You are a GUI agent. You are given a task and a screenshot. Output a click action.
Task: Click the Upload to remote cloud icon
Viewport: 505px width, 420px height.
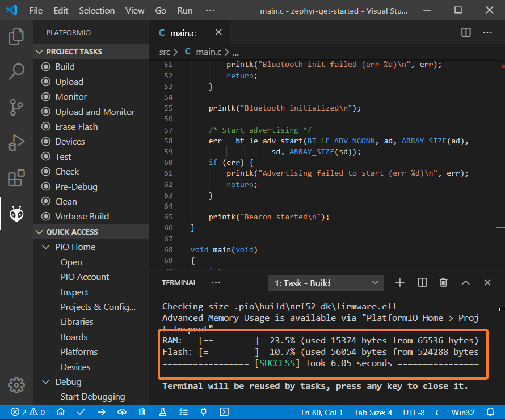coord(122,412)
